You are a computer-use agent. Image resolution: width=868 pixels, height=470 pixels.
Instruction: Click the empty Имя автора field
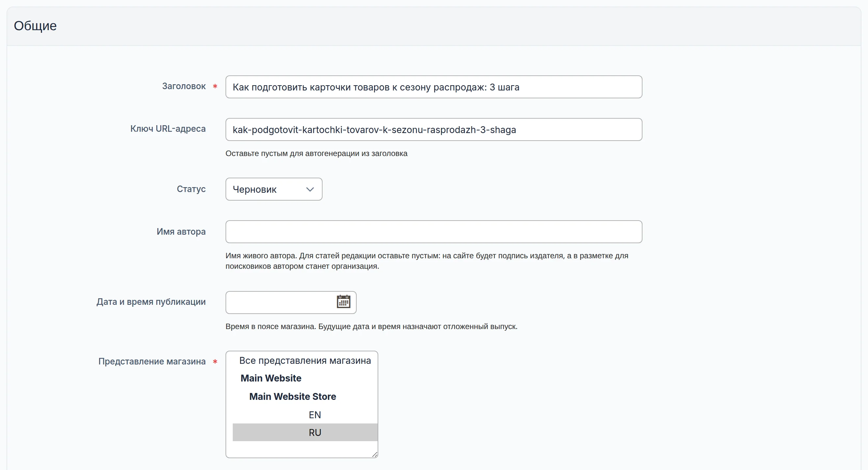tap(434, 232)
